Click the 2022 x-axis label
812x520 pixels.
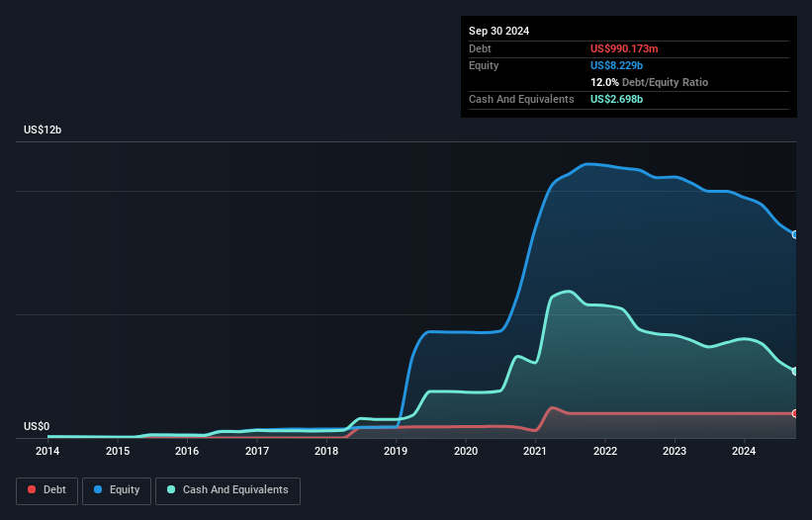coord(605,451)
